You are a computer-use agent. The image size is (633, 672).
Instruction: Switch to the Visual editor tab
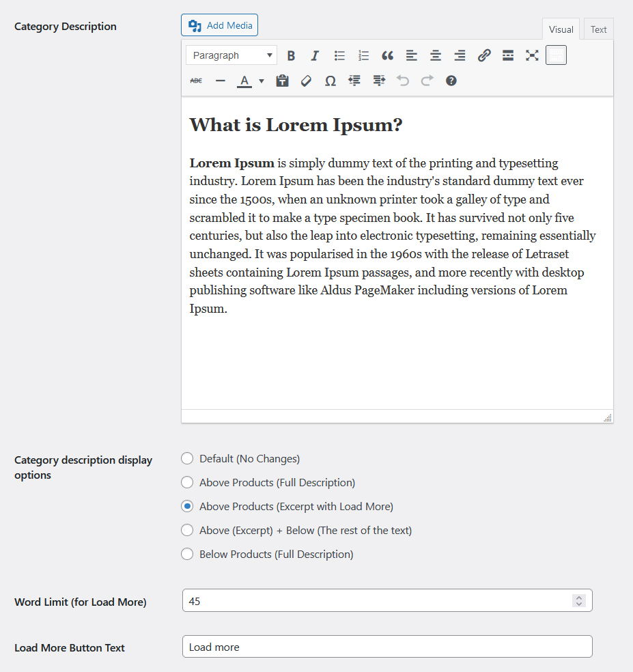click(561, 29)
